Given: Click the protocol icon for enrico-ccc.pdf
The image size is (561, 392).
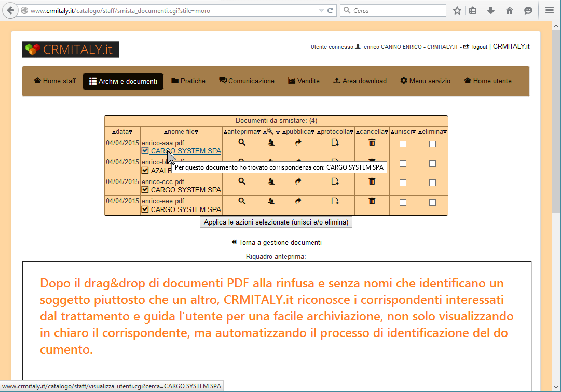Looking at the screenshot, I should (335, 181).
